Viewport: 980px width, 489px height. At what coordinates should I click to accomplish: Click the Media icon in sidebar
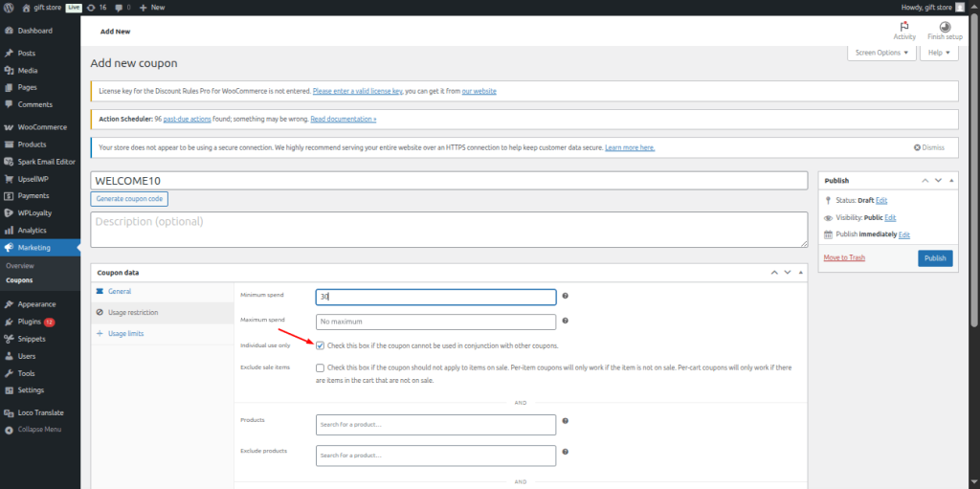coord(9,71)
